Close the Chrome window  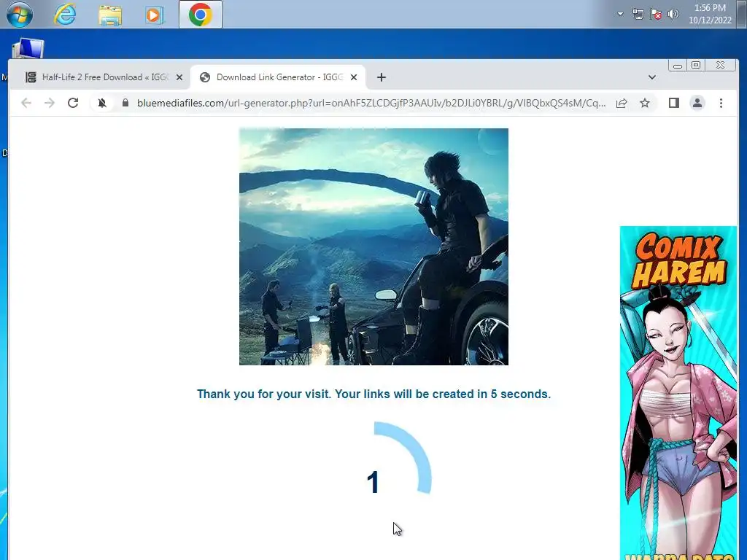coord(720,65)
